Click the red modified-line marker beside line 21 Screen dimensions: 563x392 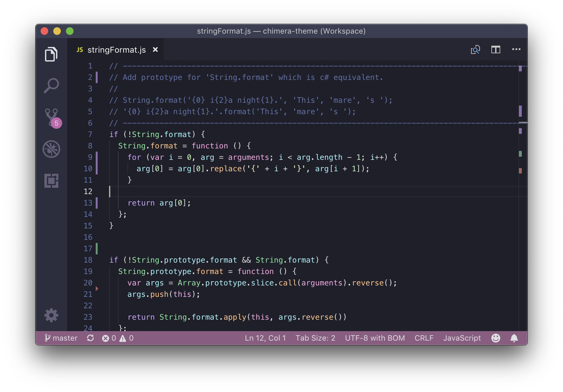click(x=97, y=289)
